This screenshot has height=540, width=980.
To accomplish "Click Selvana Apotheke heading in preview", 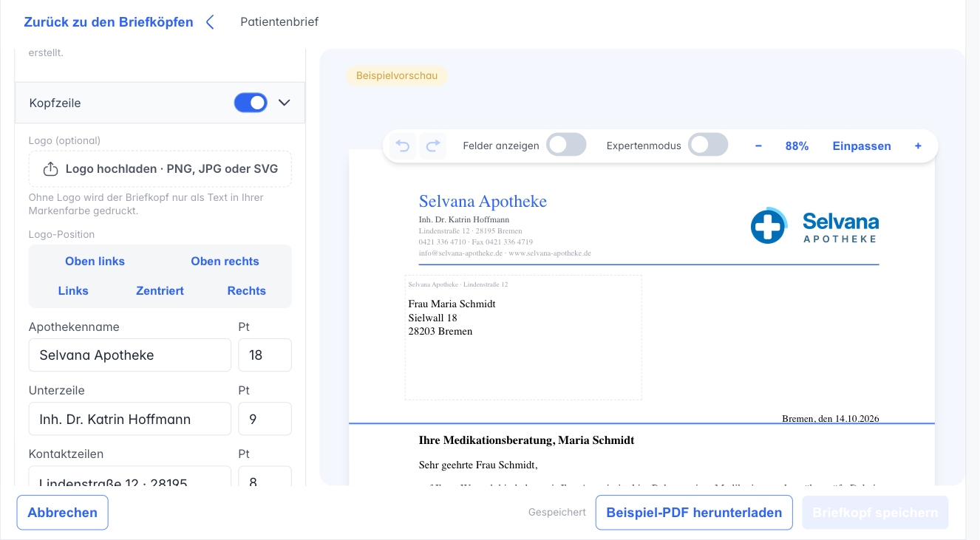I will pos(483,201).
